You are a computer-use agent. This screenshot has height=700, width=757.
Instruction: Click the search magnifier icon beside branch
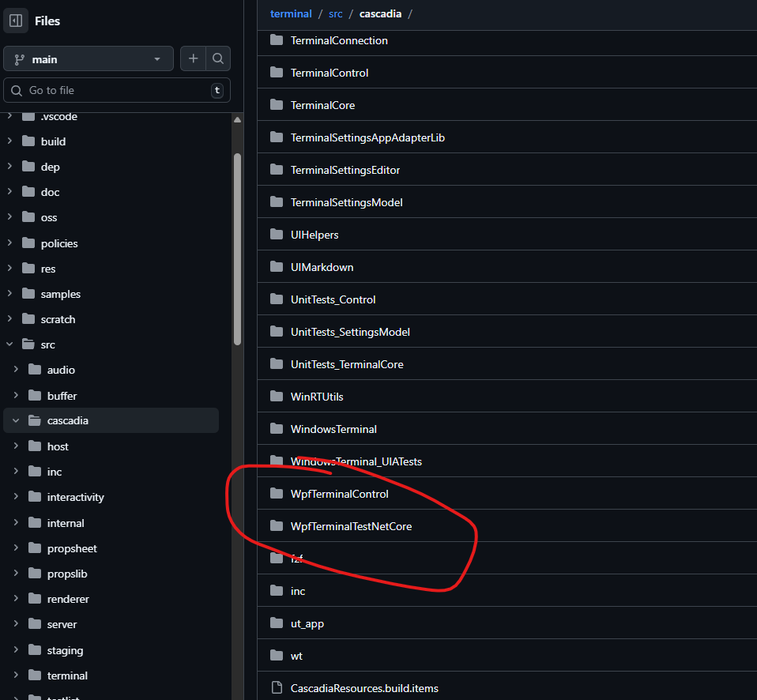(218, 59)
